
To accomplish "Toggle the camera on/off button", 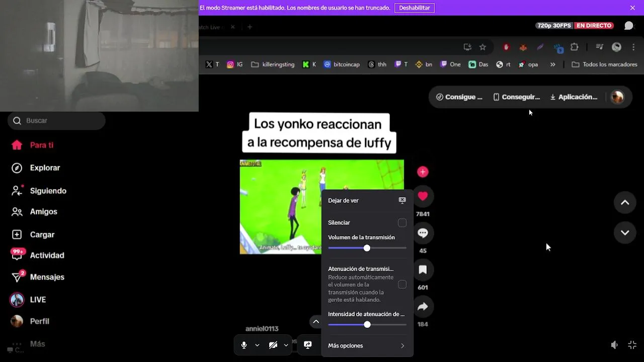I will point(273,345).
